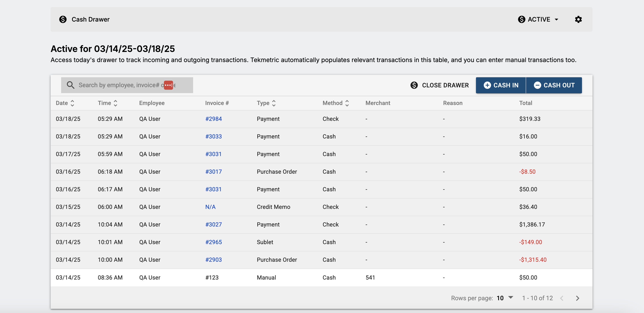
Task: Click the Cash Drawer dollar icon
Action: tap(63, 19)
